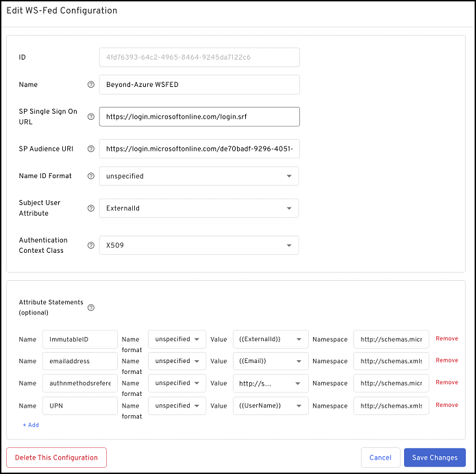Click help icon next to Name ID Format

pos(91,176)
